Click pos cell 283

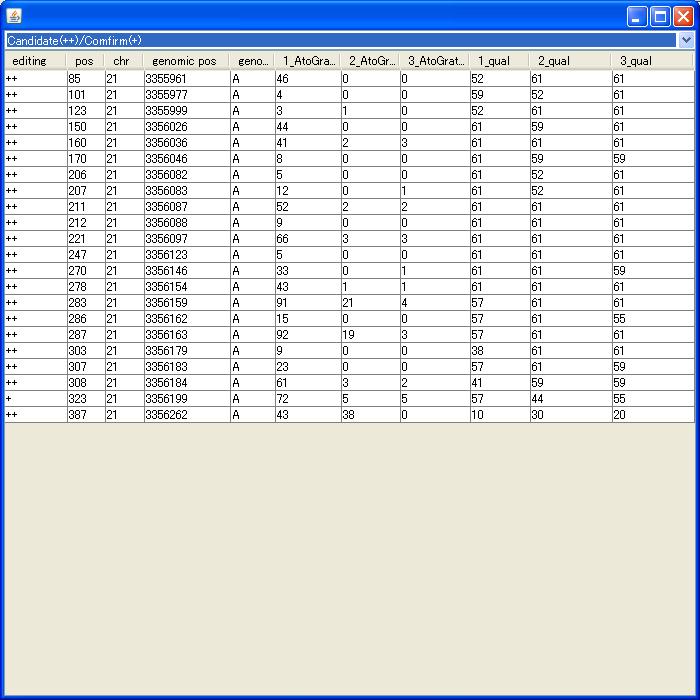(x=86, y=303)
